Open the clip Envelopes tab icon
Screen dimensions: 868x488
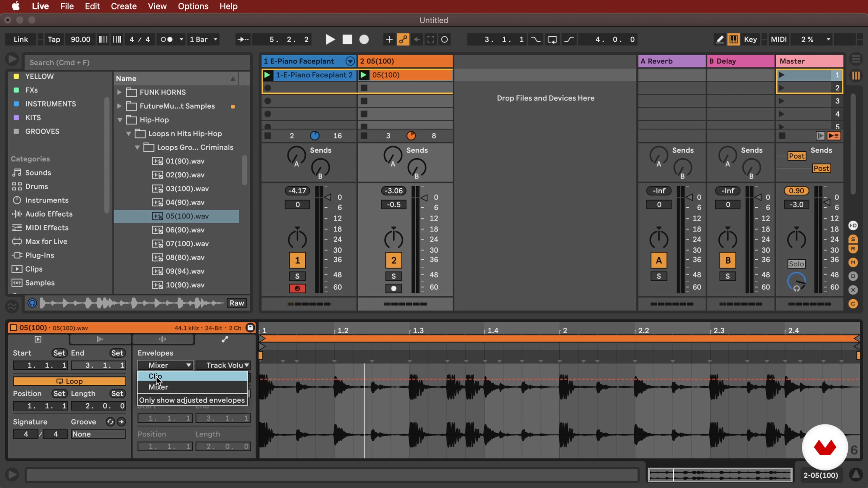pyautogui.click(x=225, y=339)
